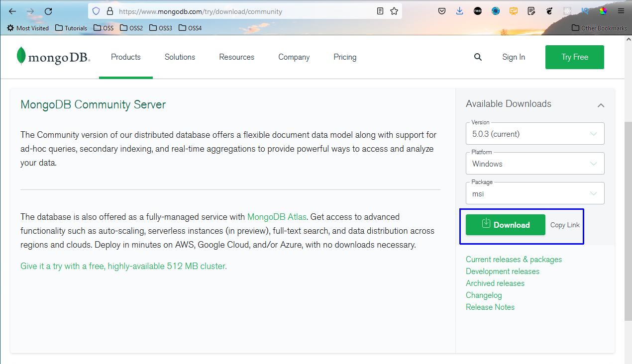This screenshot has width=632, height=364.
Task: Expand the Package dropdown
Action: [x=535, y=193]
